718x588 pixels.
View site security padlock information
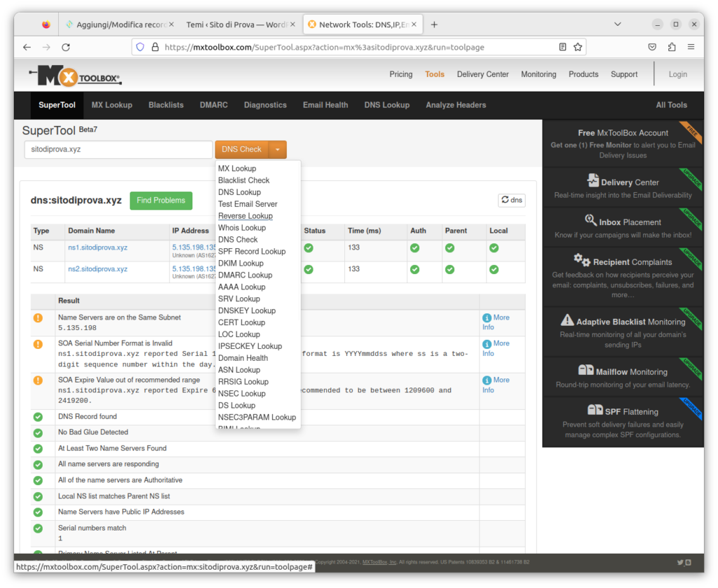pyautogui.click(x=155, y=47)
